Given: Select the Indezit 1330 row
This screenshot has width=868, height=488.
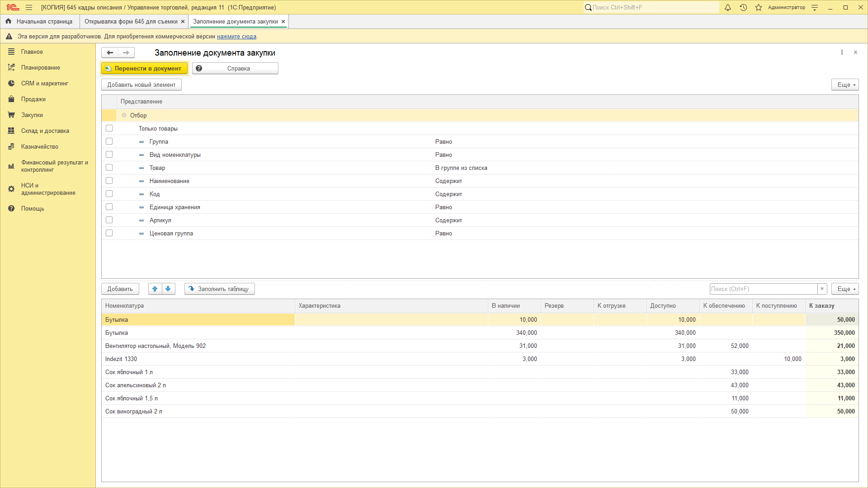Looking at the screenshot, I should coord(480,359).
